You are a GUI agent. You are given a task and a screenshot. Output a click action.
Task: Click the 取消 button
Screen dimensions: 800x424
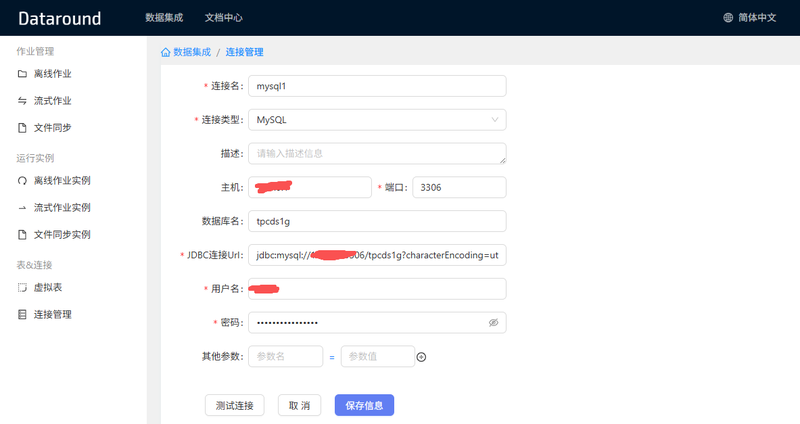pos(299,405)
